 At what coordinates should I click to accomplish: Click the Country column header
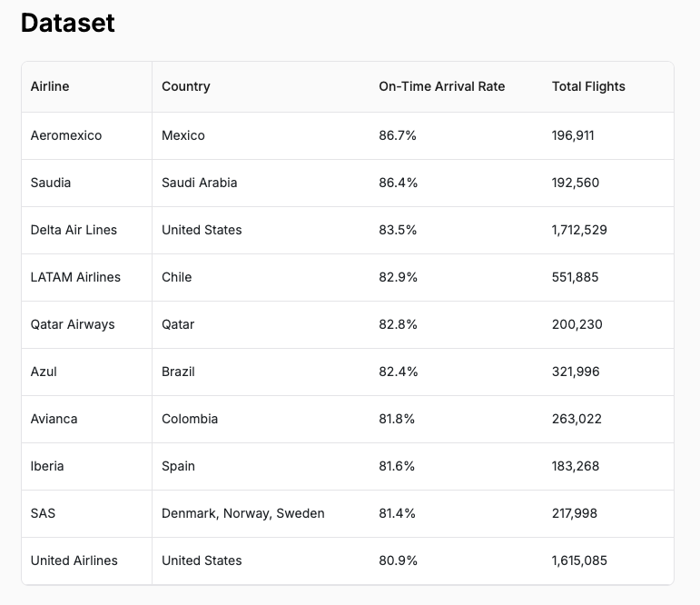point(186,86)
